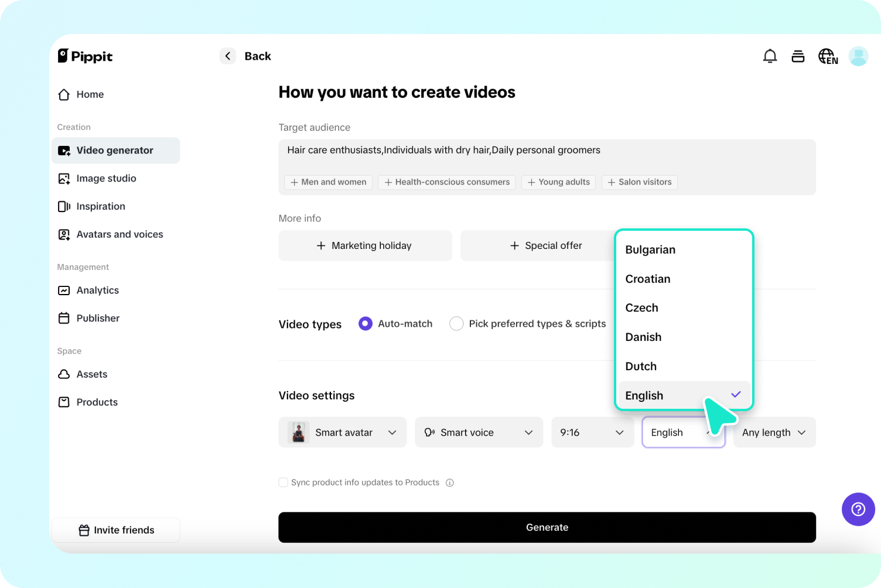The image size is (881, 588).
Task: Click the Assets cloud icon
Action: click(64, 374)
